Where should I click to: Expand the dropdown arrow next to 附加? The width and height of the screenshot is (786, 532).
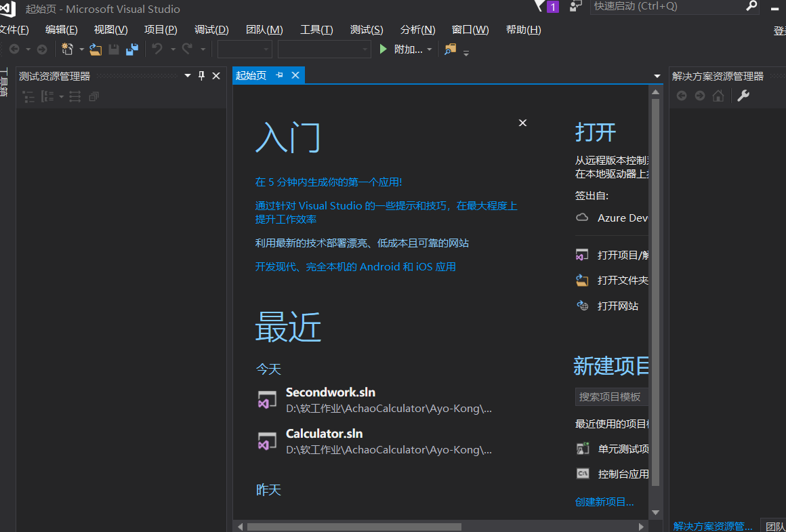(x=430, y=49)
